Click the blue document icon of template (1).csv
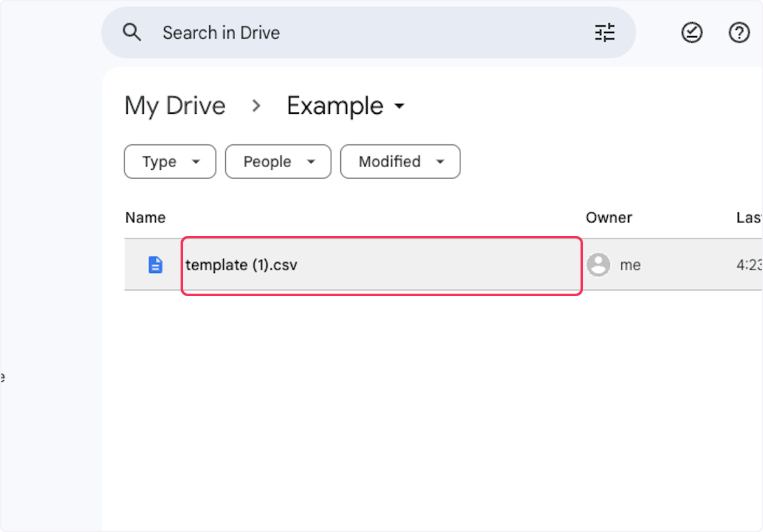The width and height of the screenshot is (763, 532). pos(155,265)
